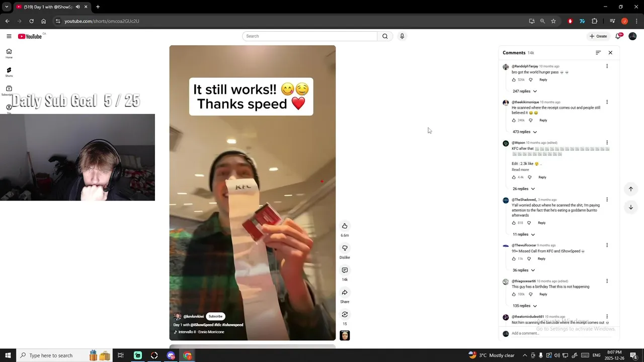Open options menu for @thiagocesar66's comment
Image resolution: width=644 pixels, height=362 pixels.
click(607, 281)
